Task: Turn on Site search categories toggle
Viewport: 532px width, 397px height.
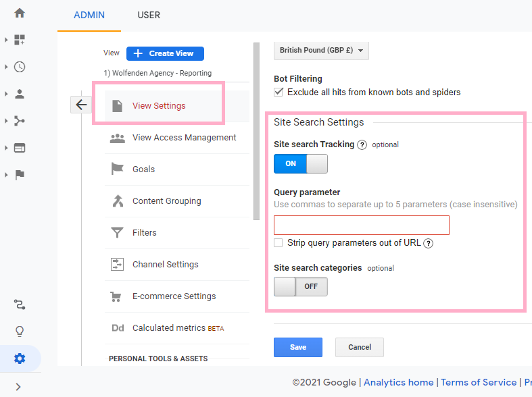Action: pyautogui.click(x=301, y=286)
